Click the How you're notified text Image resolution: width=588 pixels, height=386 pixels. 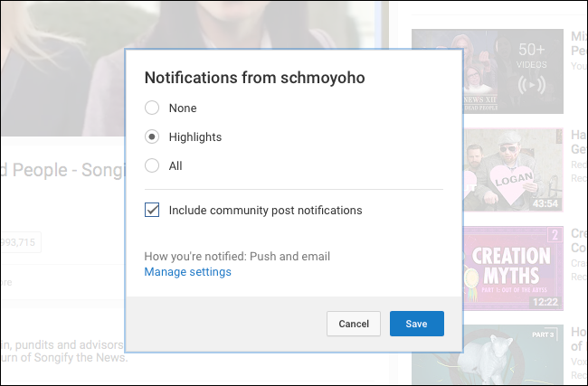237,256
